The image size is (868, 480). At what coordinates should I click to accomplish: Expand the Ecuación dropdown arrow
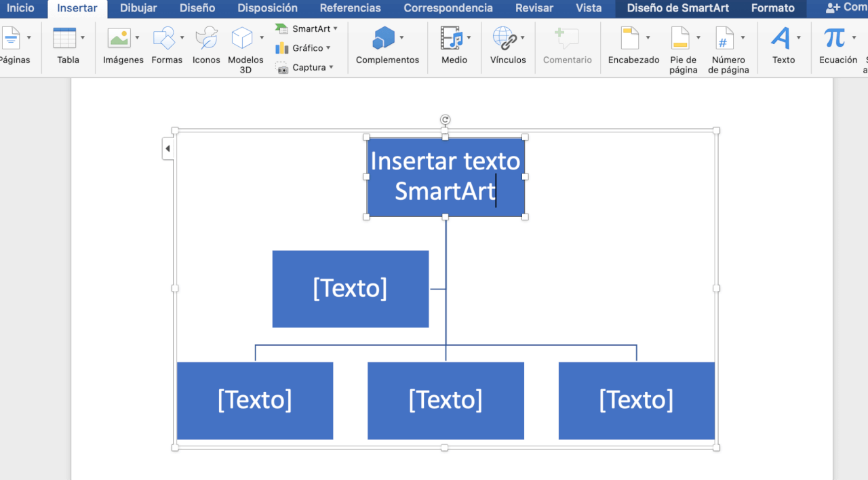tap(854, 38)
